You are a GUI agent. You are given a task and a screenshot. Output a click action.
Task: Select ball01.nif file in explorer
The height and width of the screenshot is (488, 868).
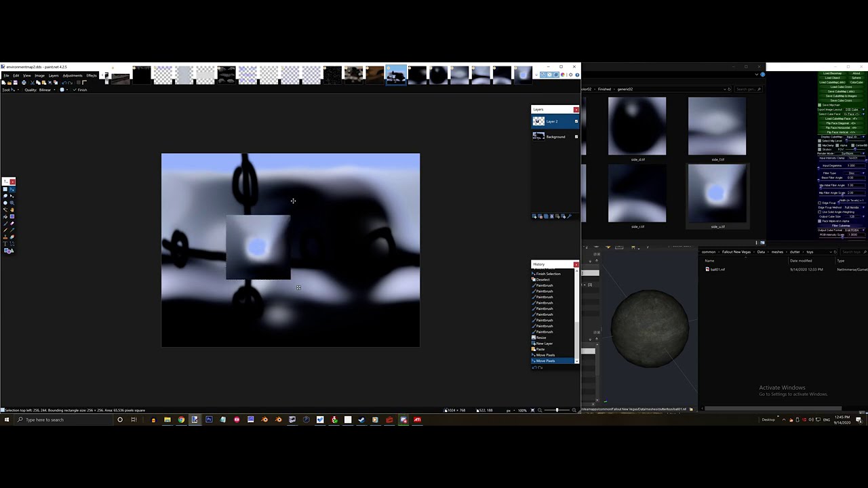(717, 270)
